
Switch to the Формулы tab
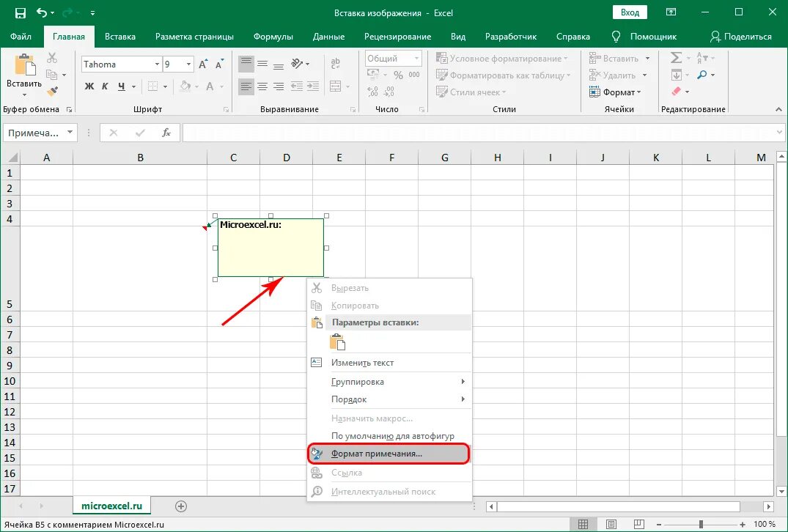coord(273,37)
